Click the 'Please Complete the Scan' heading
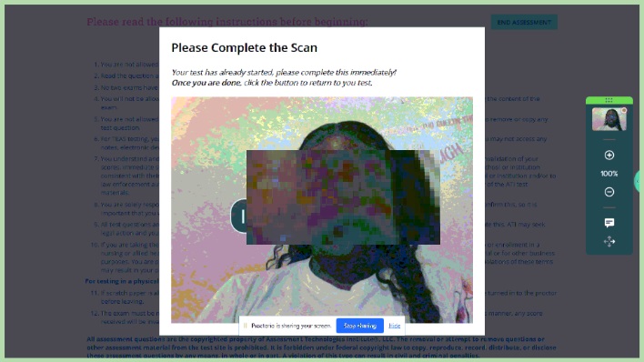 [244, 47]
